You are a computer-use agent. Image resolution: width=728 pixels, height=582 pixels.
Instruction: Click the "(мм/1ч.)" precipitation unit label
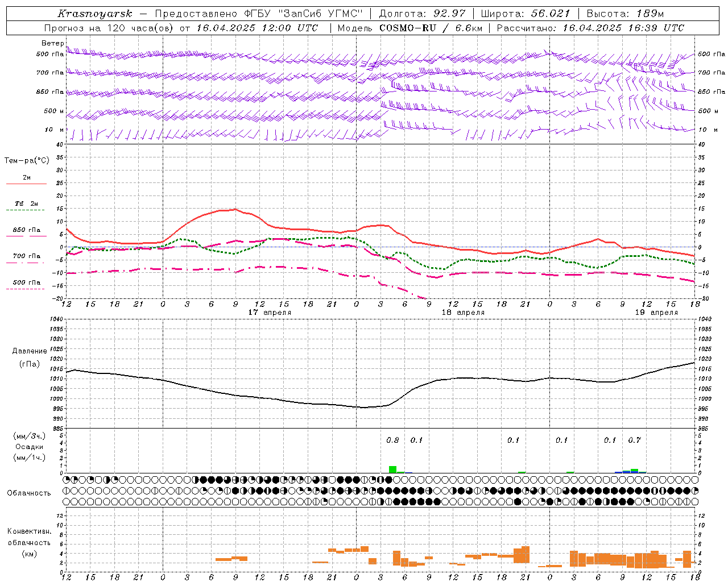tap(29, 458)
